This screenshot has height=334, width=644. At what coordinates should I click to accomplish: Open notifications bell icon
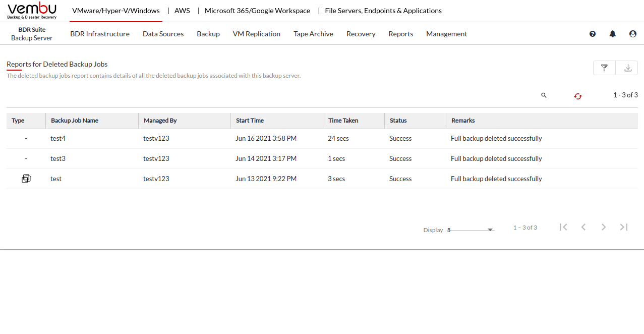pos(613,34)
